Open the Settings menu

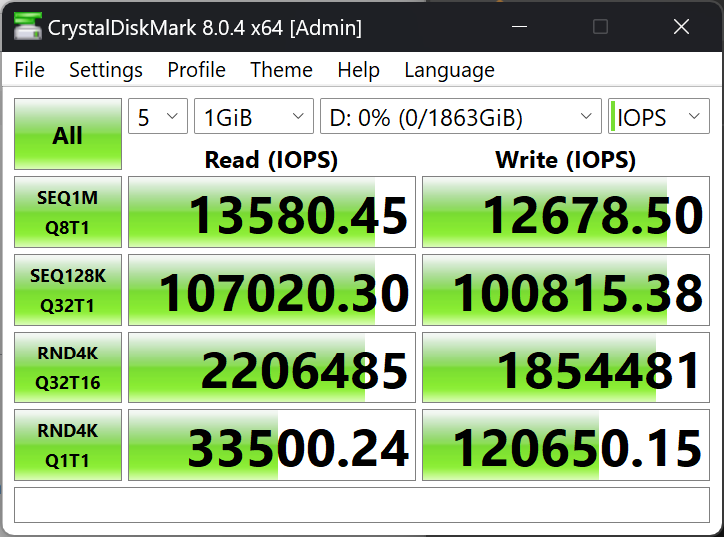[106, 70]
